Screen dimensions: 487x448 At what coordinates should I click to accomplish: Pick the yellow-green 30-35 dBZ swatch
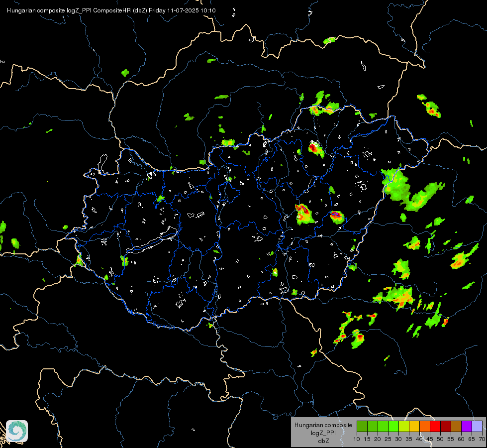(404, 426)
